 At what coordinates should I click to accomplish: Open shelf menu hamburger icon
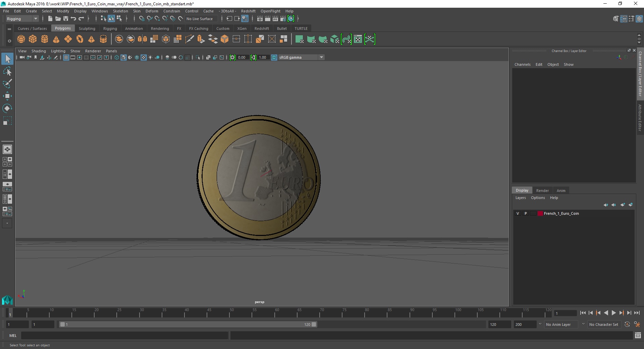click(x=9, y=29)
